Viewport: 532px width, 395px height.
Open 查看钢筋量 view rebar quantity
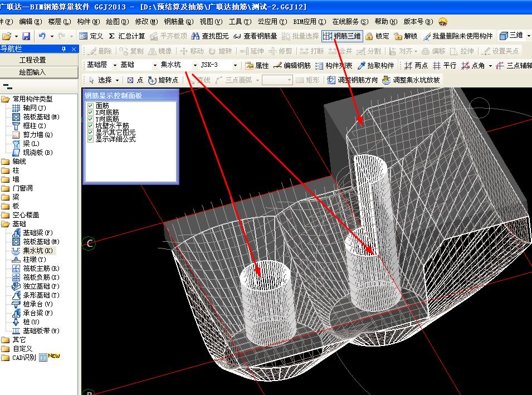point(255,36)
